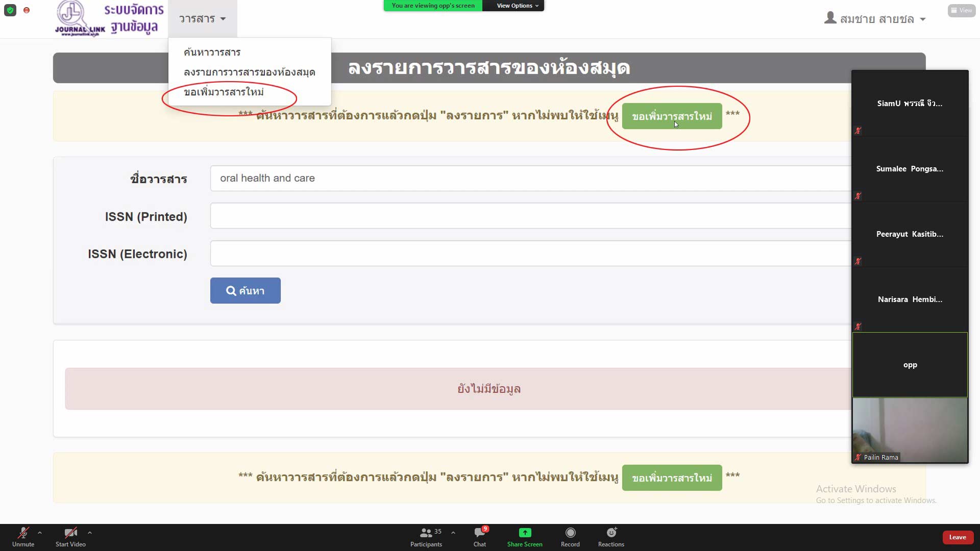Select ลงรายการวารสารของห้องสมุด menu item
Screen dimensions: 980x551
tap(249, 72)
